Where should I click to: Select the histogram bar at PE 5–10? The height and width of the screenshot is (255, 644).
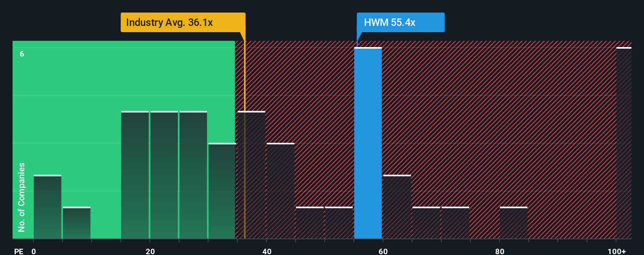click(77, 223)
